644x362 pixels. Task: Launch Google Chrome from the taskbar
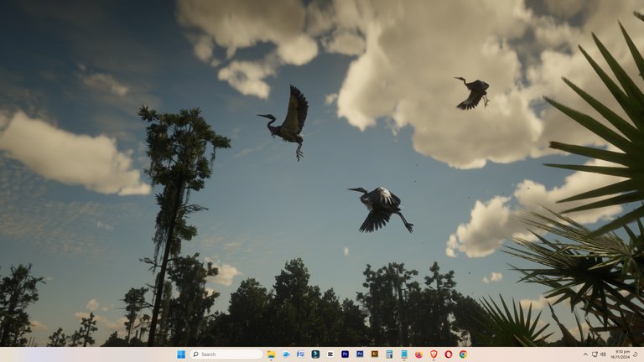463,354
